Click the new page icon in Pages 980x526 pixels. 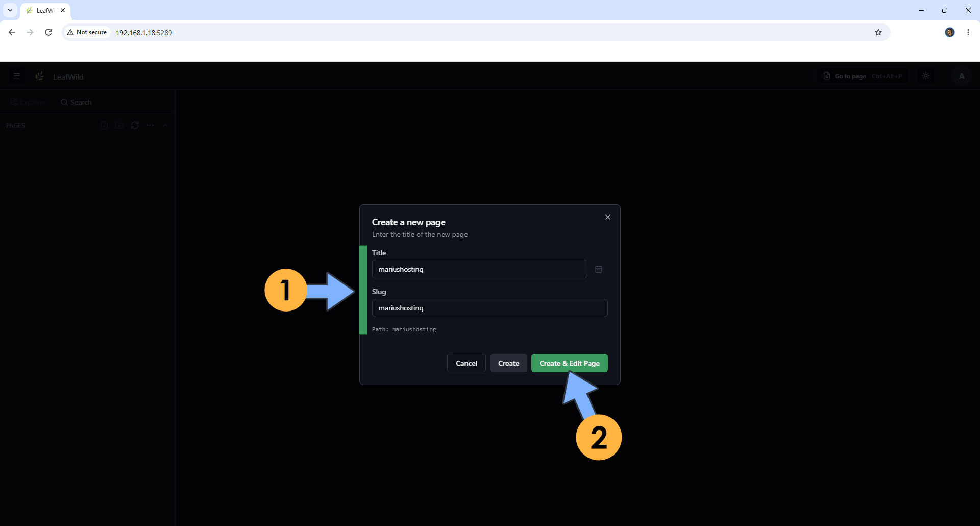pos(104,125)
